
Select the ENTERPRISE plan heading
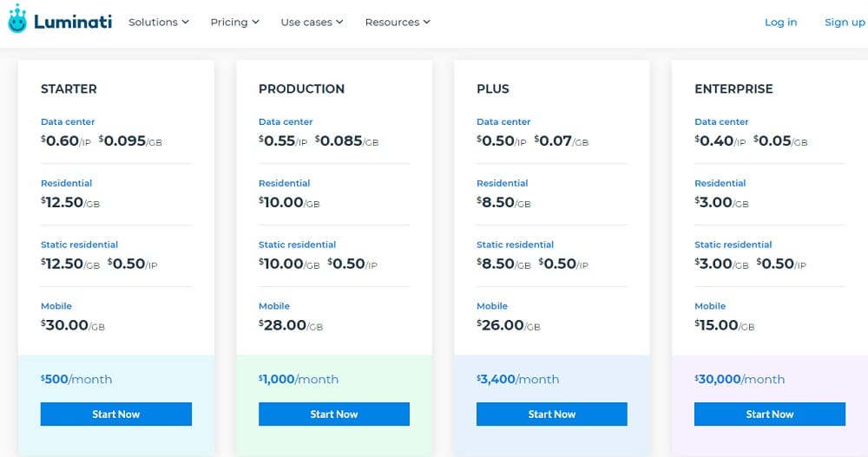click(x=733, y=88)
